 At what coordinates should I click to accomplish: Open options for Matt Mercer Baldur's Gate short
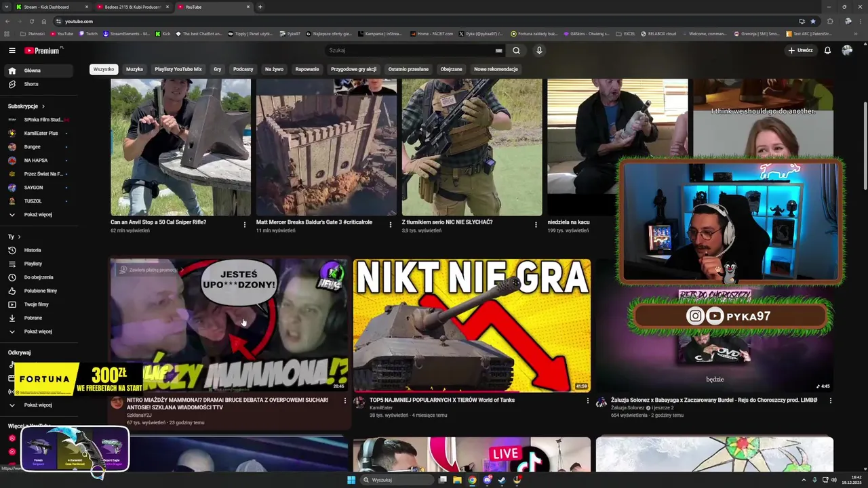tap(390, 224)
